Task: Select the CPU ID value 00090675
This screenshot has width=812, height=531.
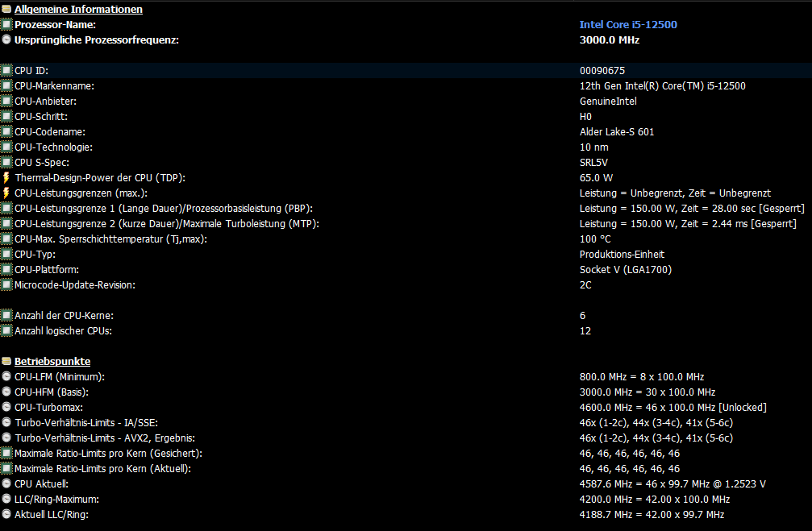Action: click(x=602, y=70)
